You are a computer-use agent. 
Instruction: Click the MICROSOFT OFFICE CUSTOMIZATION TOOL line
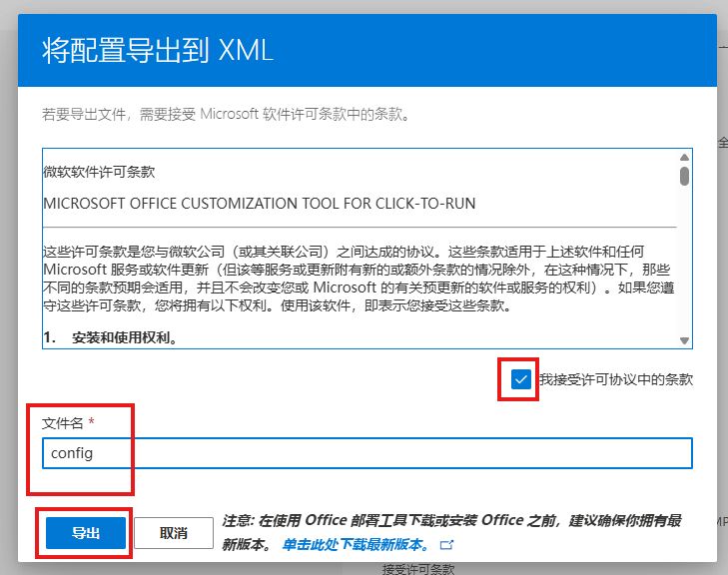(260, 204)
